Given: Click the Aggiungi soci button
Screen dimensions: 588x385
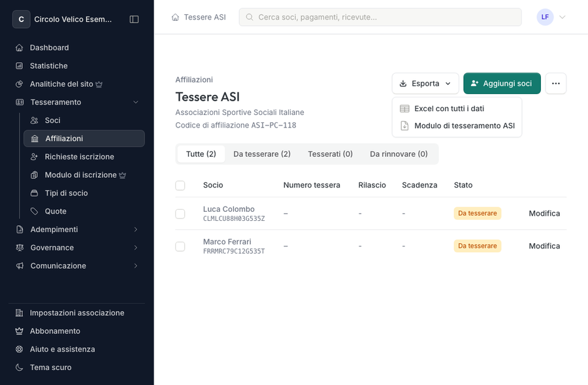Looking at the screenshot, I should click(x=502, y=83).
